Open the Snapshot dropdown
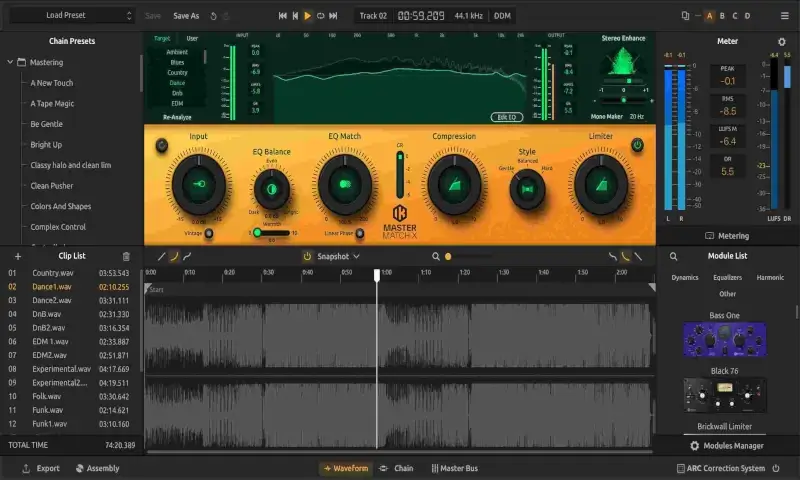This screenshot has height=480, width=800. (x=338, y=257)
